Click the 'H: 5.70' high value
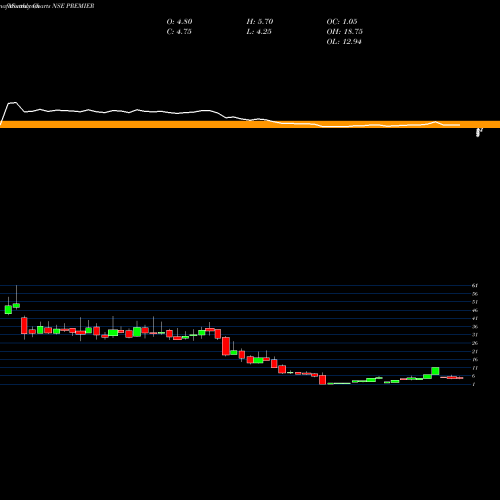This screenshot has width=500, height=500. [x=260, y=22]
